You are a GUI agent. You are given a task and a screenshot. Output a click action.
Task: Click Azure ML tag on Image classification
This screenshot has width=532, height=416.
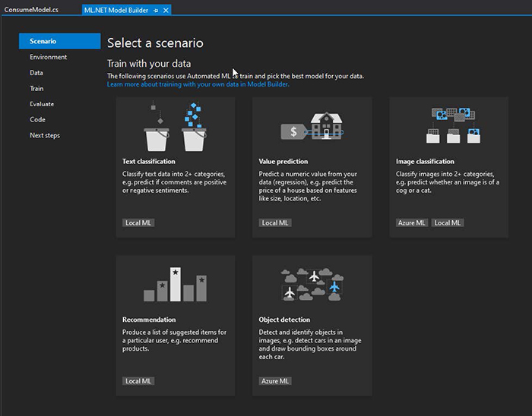point(412,223)
